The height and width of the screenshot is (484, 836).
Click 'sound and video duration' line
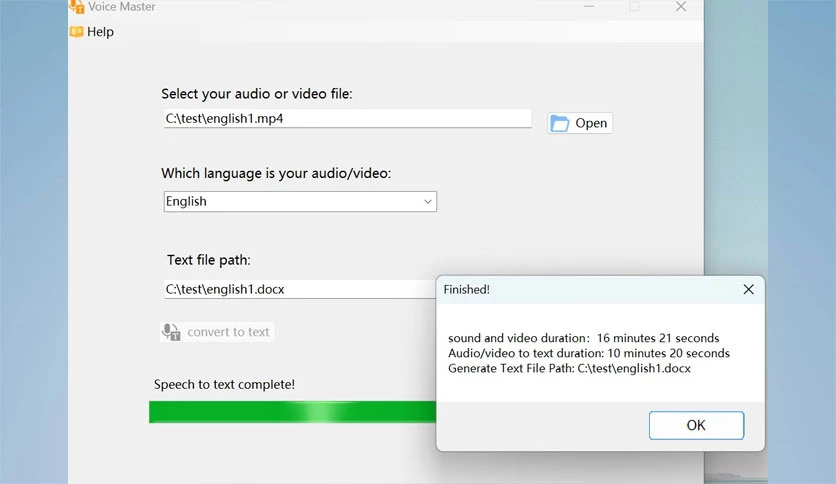pos(584,338)
